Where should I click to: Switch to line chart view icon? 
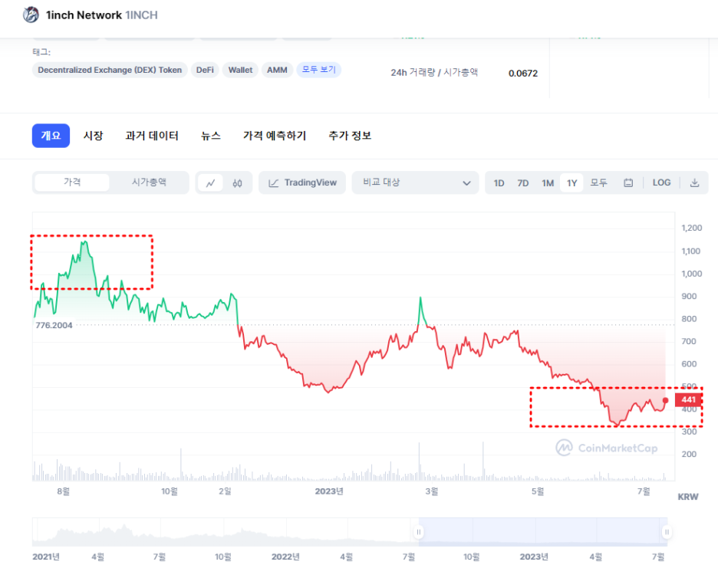[211, 183]
